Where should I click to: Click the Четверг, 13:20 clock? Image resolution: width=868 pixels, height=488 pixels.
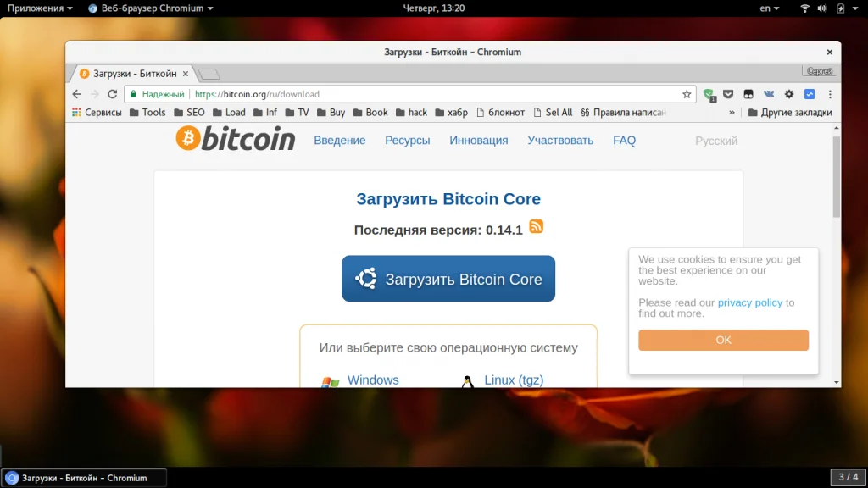(434, 8)
